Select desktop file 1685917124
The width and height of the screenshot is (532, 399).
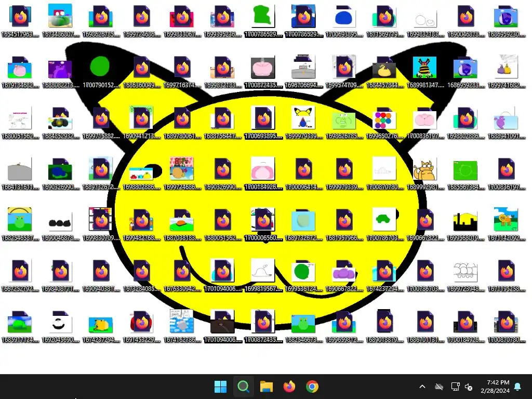click(20, 326)
